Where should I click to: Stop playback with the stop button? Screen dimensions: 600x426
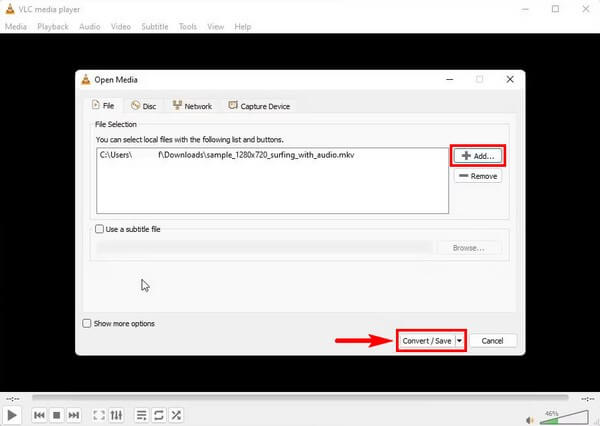pos(57,415)
